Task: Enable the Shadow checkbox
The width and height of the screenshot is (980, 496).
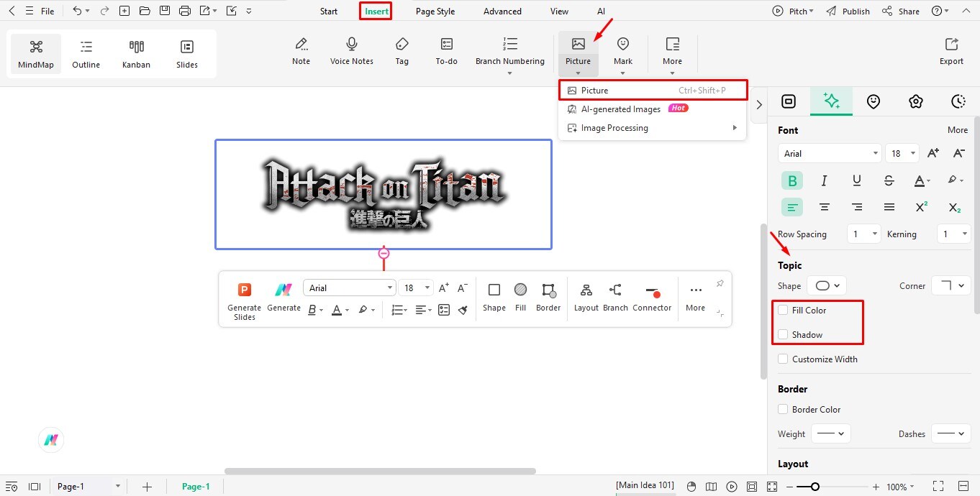Action: pyautogui.click(x=783, y=335)
